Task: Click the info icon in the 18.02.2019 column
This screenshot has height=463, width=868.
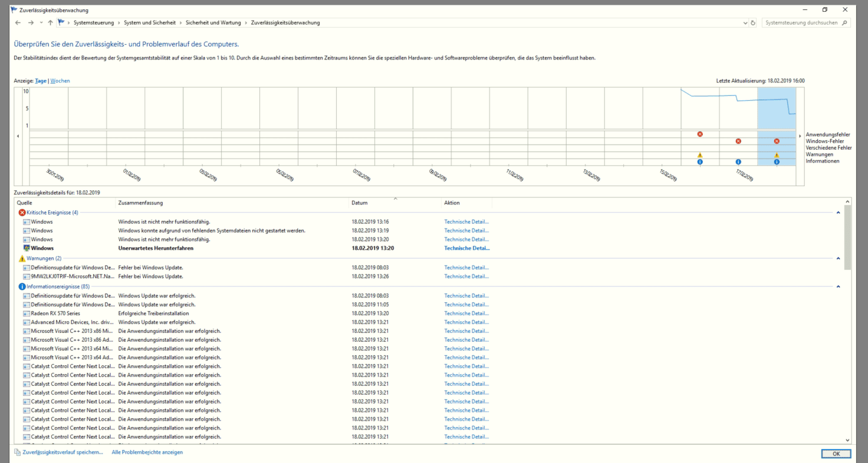Action: [x=777, y=161]
